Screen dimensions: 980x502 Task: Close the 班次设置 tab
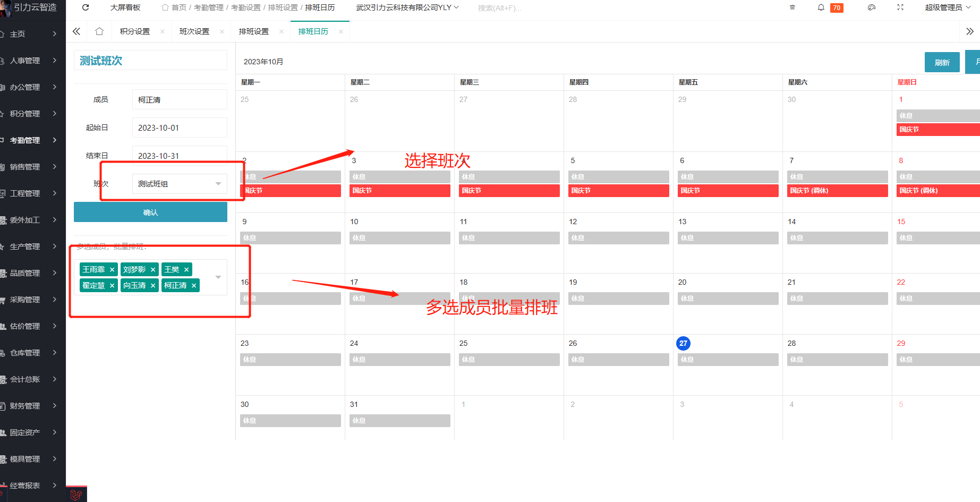[x=222, y=32]
